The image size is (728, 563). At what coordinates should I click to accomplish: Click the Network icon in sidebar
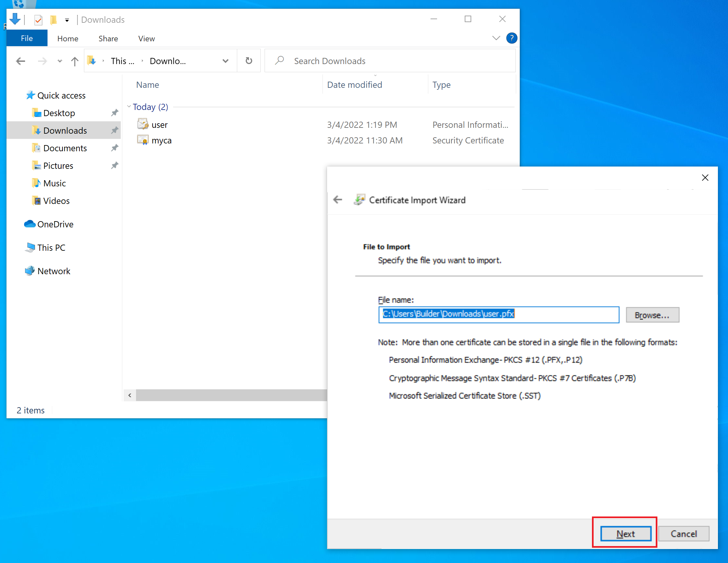click(x=30, y=271)
